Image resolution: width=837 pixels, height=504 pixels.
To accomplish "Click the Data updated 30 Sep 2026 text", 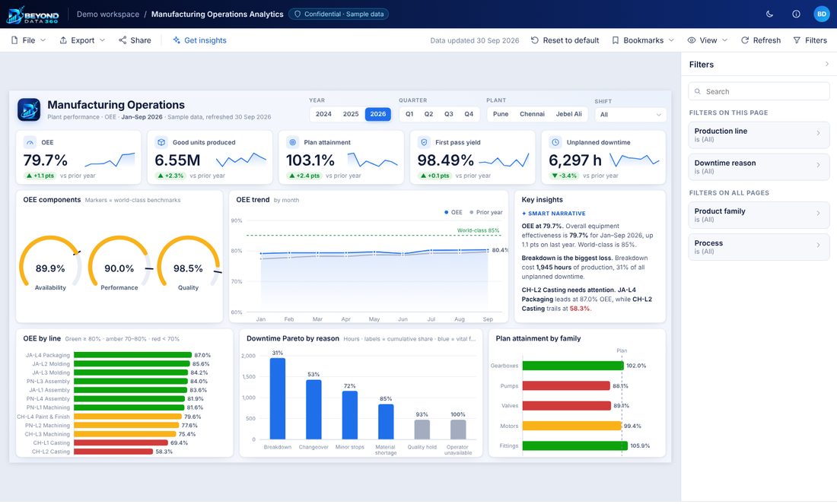I will coord(475,40).
